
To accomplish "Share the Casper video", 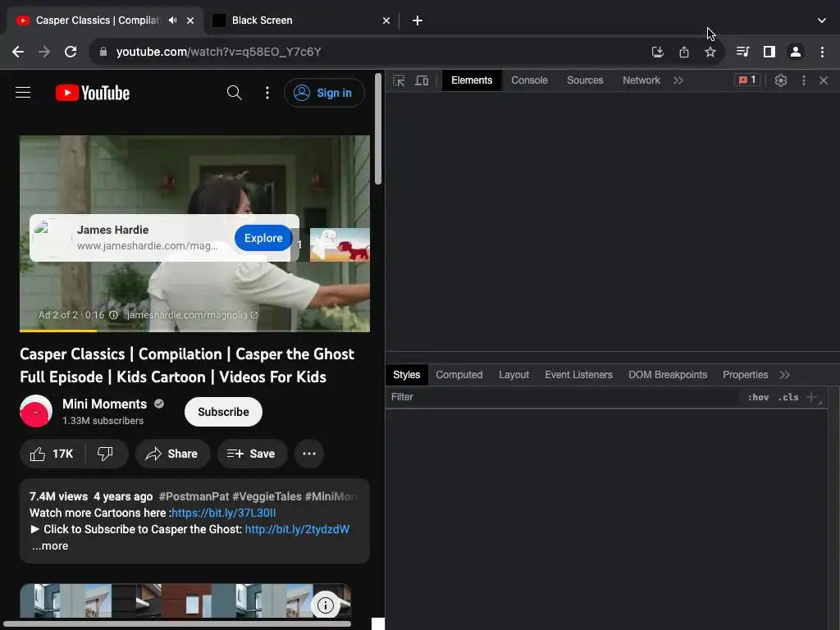I will pos(172,454).
